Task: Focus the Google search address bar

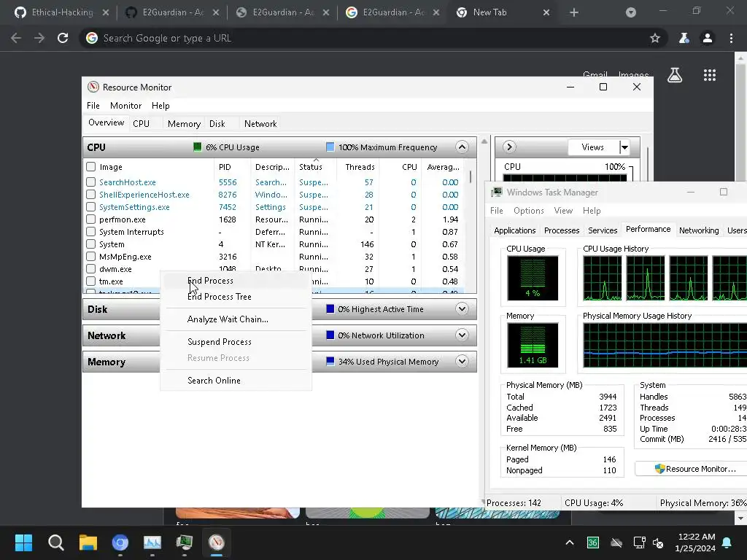Action: tap(374, 38)
